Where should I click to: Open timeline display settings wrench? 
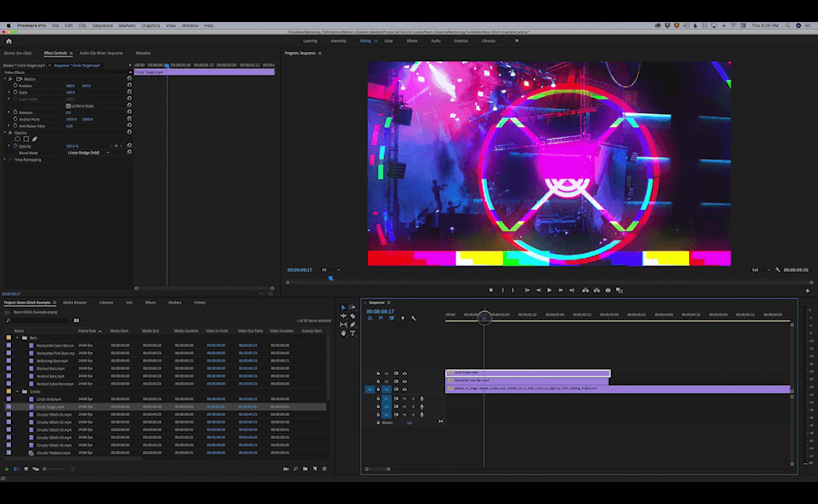click(x=414, y=318)
